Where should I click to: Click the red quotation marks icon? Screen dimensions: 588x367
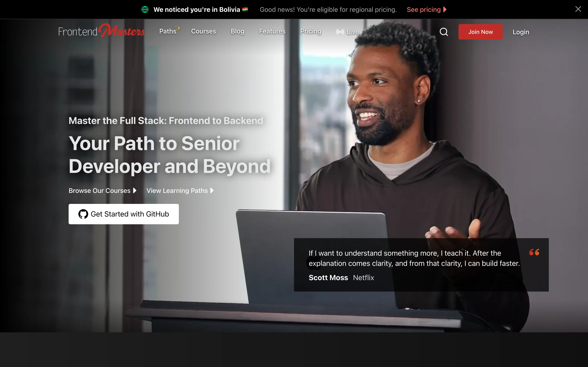[534, 252]
